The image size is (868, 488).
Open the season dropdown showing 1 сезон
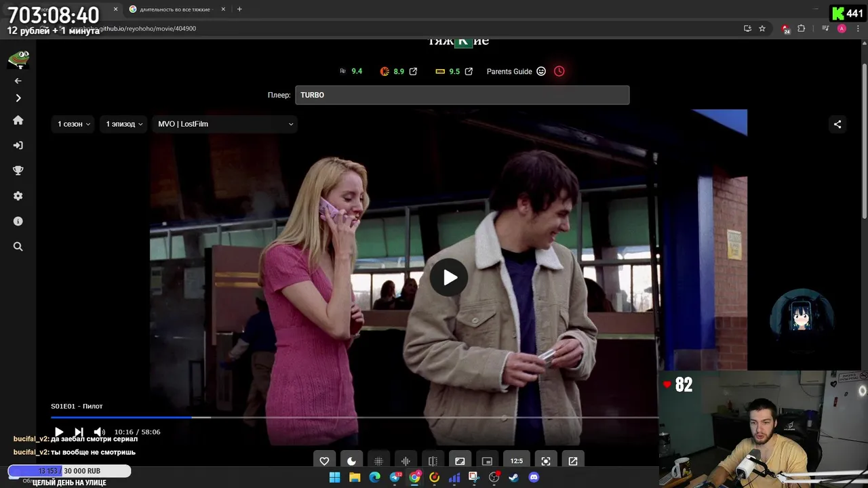click(74, 124)
